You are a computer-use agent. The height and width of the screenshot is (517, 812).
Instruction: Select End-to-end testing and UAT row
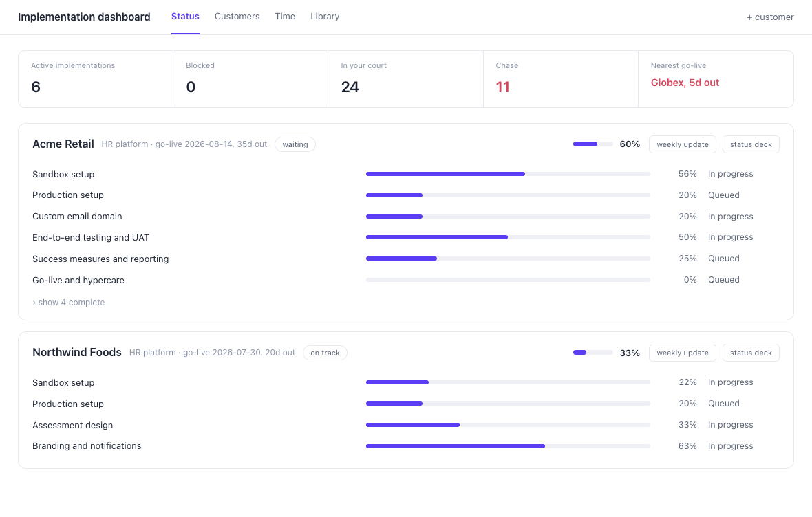pos(405,238)
